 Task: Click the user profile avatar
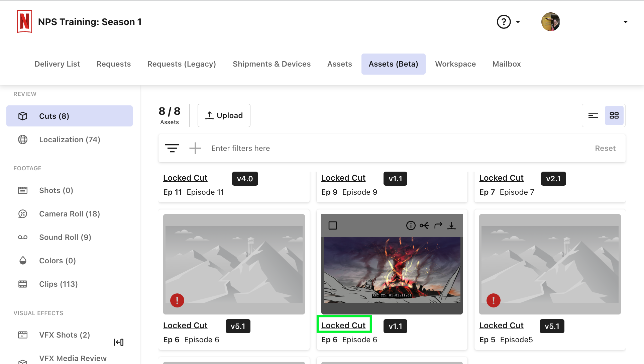click(550, 22)
